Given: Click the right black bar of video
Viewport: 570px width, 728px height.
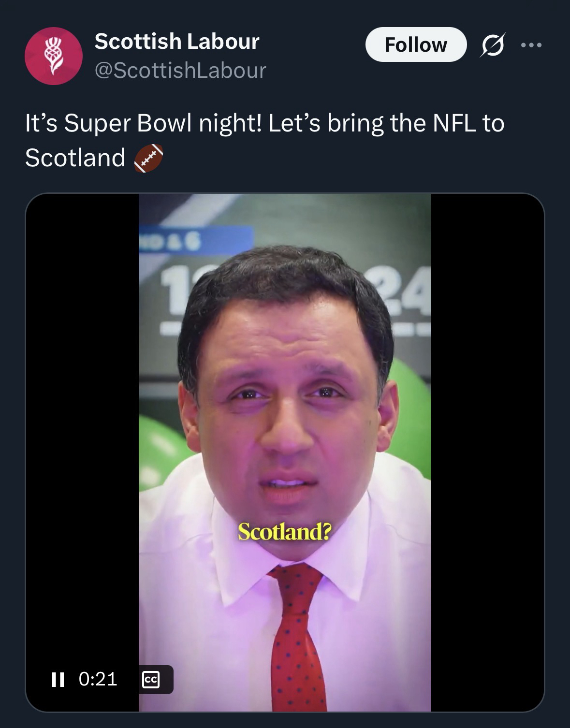Looking at the screenshot, I should [x=487, y=435].
